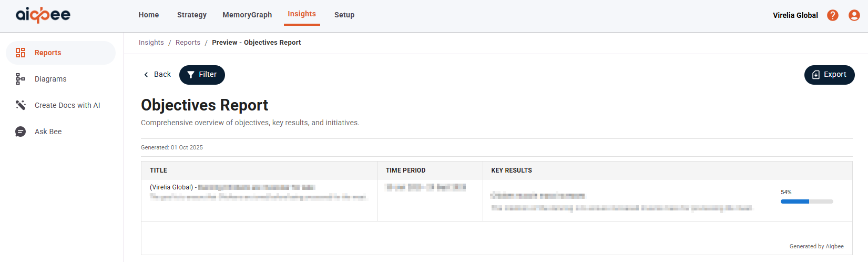This screenshot has width=868, height=262.
Task: Switch to the Strategy tab
Action: tap(192, 15)
